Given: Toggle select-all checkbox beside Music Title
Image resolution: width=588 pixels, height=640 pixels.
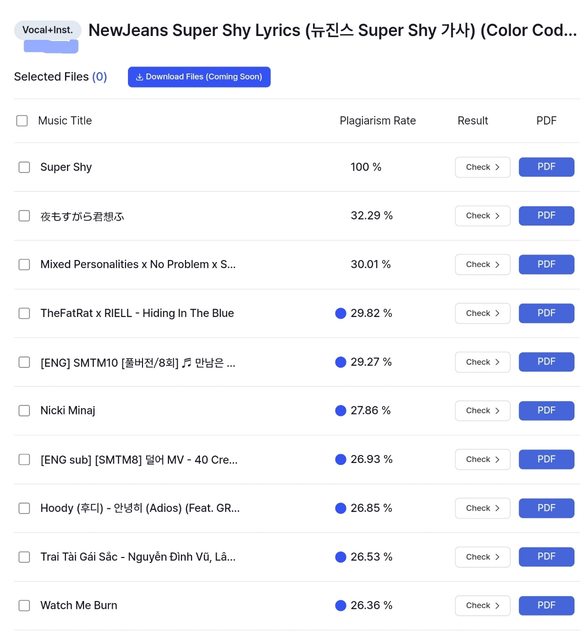Looking at the screenshot, I should (22, 121).
